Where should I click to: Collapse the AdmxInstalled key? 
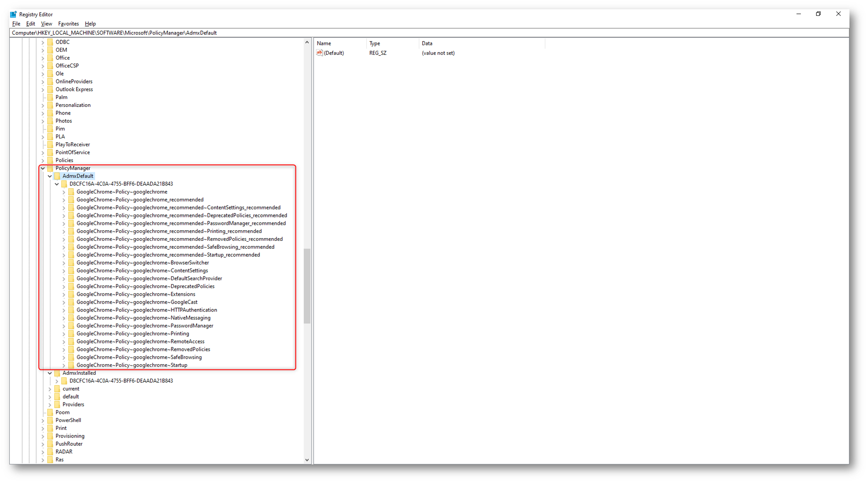(x=50, y=373)
